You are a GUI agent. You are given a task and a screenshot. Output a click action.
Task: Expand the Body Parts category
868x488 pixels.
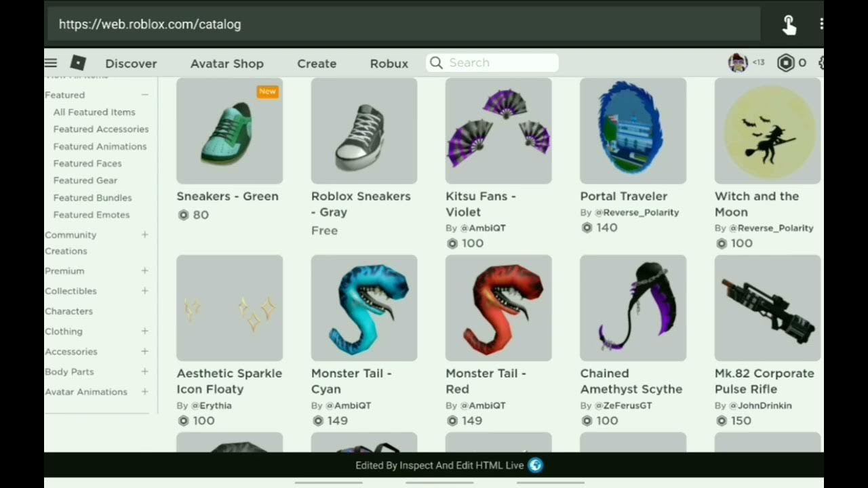144,371
